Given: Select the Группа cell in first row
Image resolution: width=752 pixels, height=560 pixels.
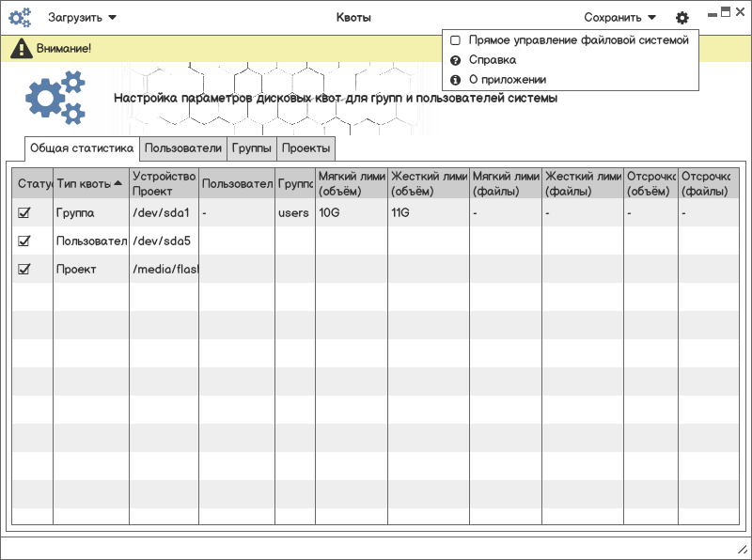Looking at the screenshot, I should coord(91,212).
